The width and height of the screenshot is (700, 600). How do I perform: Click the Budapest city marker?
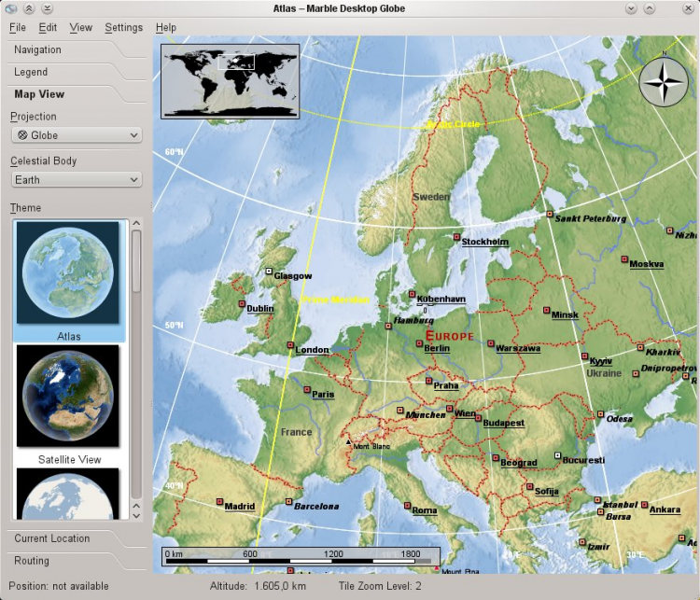click(478, 418)
